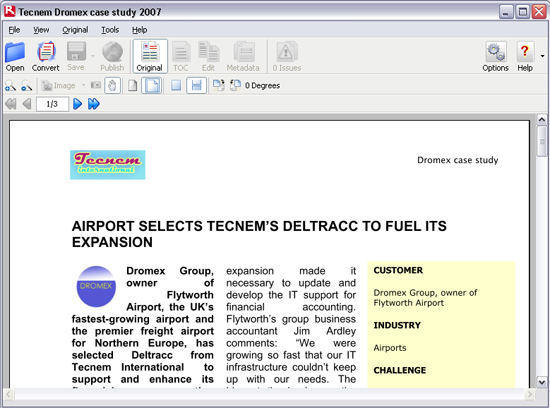Viewport: 550px width, 408px height.
Task: Expand the Save dropdown arrow
Action: click(93, 56)
